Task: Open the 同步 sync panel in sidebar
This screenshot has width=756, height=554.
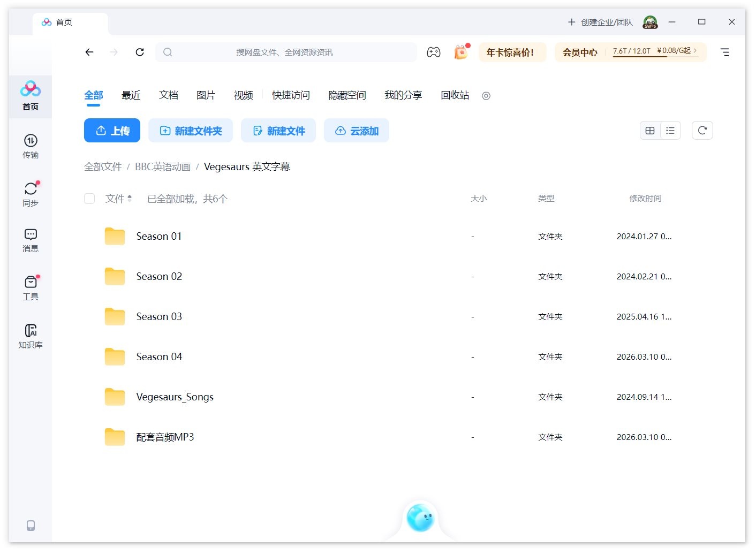Action: coord(30,194)
